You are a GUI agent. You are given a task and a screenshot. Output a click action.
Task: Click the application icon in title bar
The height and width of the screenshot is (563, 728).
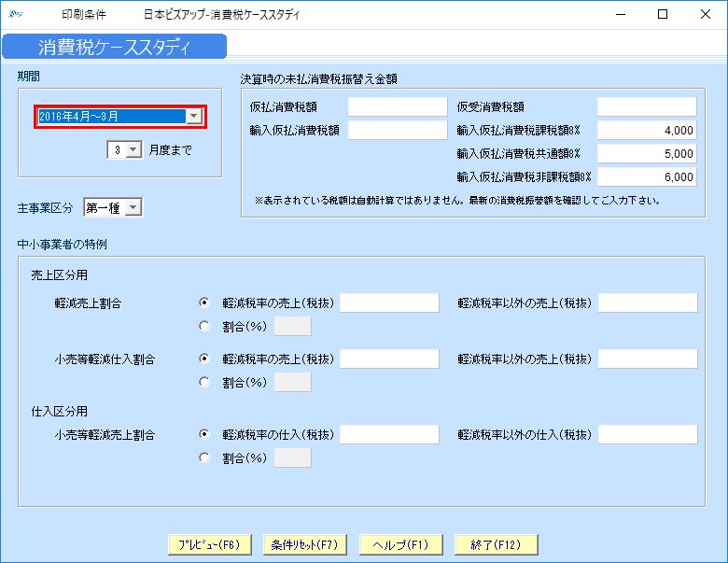[16, 14]
